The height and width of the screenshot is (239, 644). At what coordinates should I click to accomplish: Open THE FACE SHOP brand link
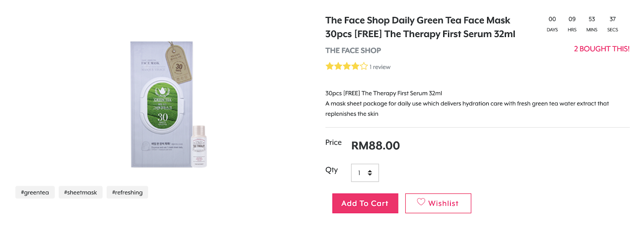pyautogui.click(x=353, y=50)
